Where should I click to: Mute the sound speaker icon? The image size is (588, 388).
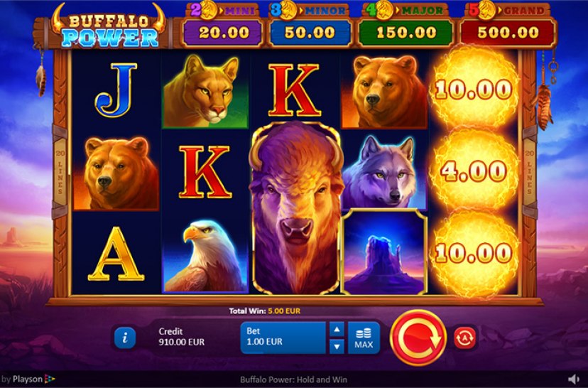tap(573, 379)
